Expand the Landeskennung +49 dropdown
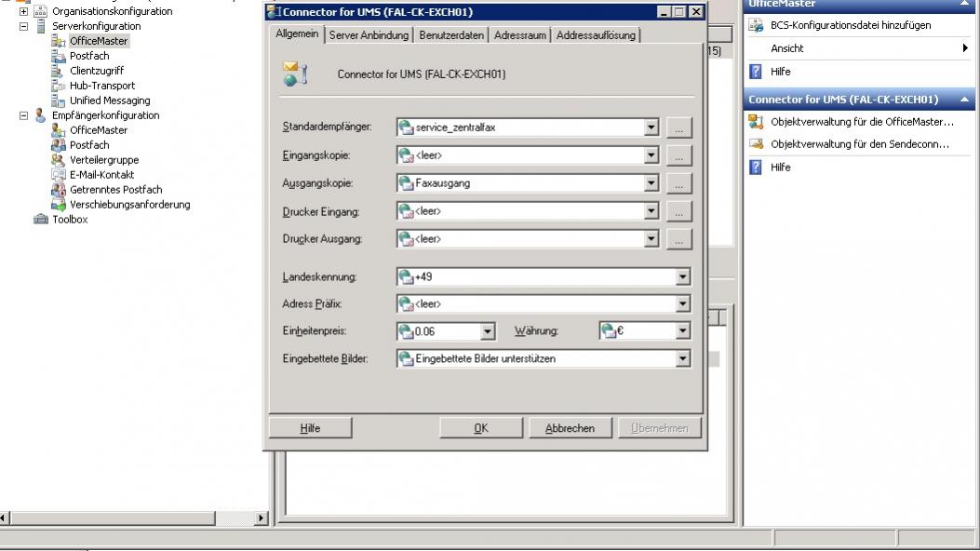This screenshot has height=551, width=980. pos(683,276)
